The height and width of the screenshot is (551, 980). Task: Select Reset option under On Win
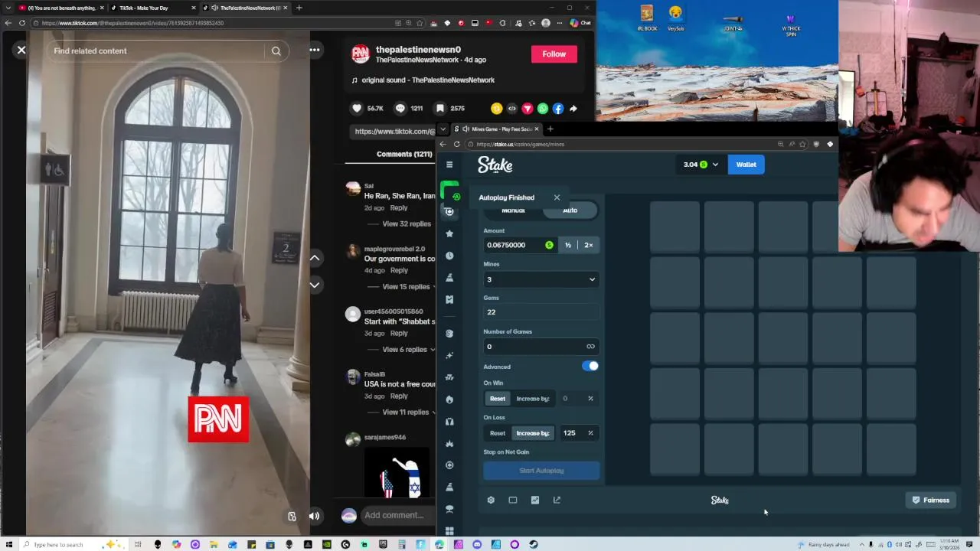click(x=498, y=399)
